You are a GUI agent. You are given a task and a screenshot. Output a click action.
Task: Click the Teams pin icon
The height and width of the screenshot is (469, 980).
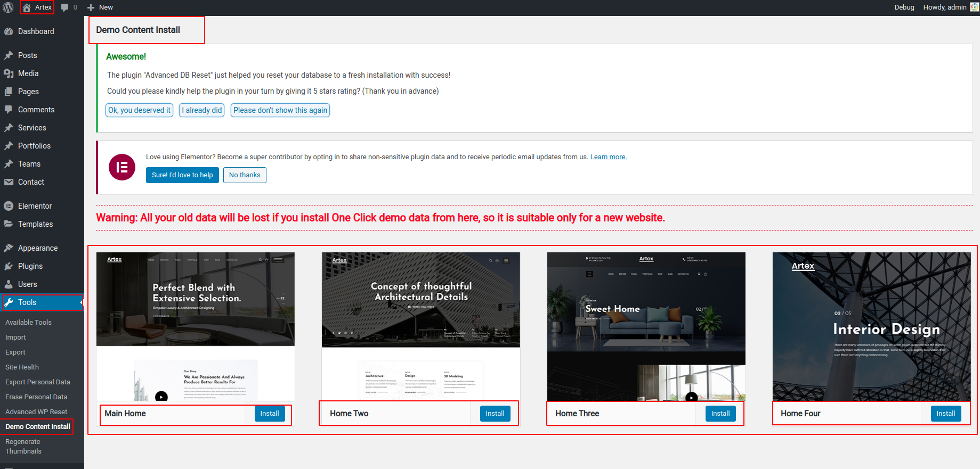(x=9, y=164)
